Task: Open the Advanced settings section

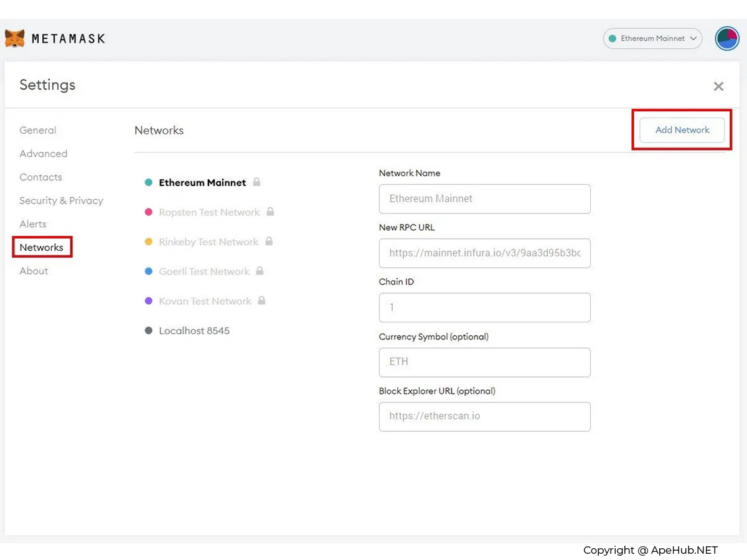Action: pos(43,154)
